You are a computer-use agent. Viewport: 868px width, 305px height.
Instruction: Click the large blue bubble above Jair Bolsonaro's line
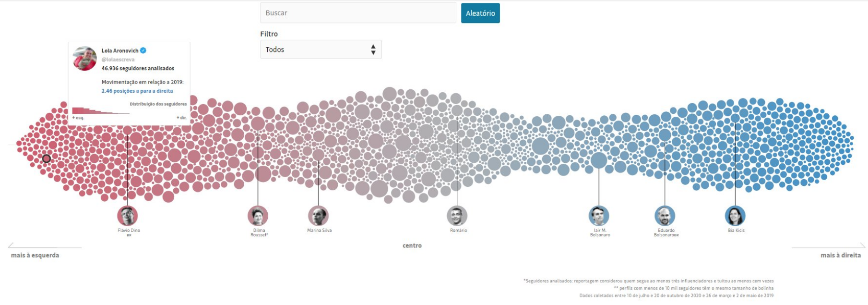point(599,160)
